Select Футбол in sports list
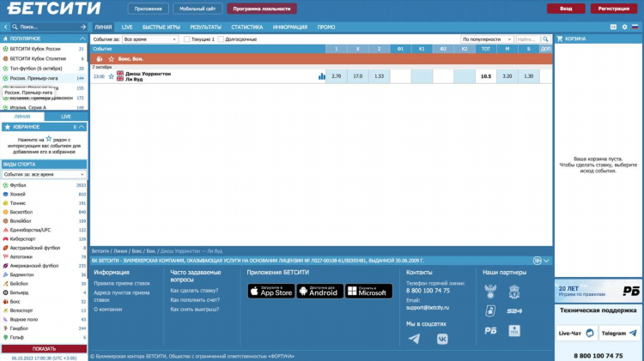This screenshot has width=644, height=361. coord(44,185)
